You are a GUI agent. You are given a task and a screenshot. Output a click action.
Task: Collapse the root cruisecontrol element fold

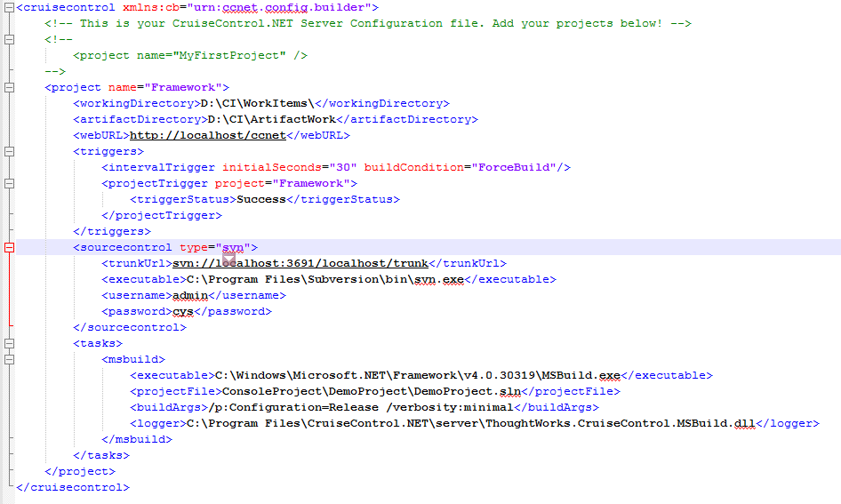tap(9, 8)
